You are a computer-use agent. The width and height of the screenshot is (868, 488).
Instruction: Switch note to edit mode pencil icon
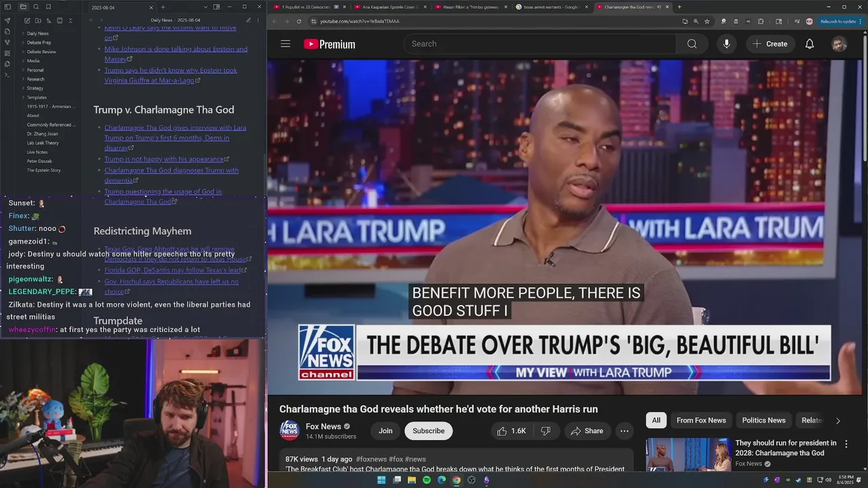[x=248, y=20]
